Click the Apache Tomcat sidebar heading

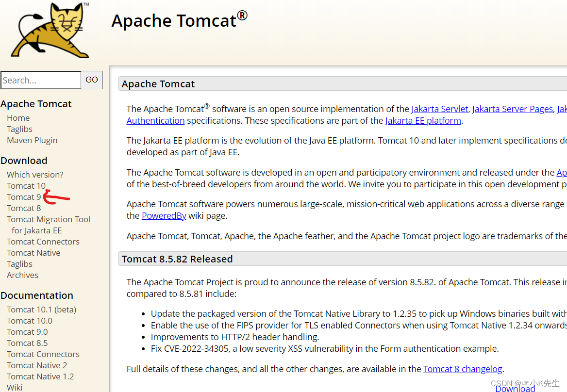pyautogui.click(x=36, y=104)
